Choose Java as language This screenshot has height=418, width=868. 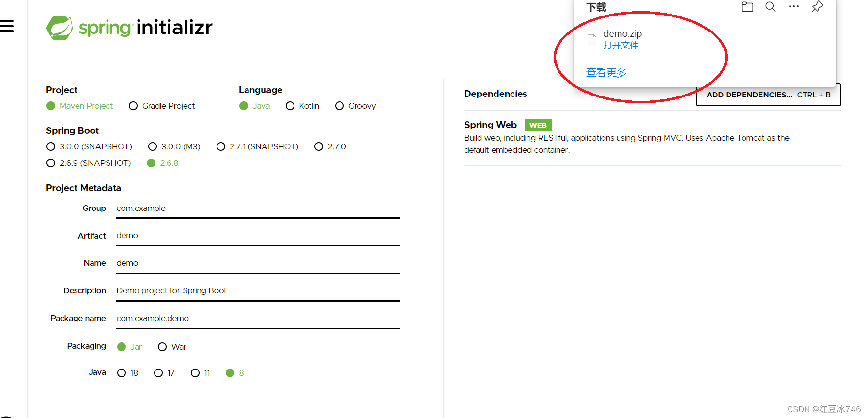pyautogui.click(x=254, y=106)
